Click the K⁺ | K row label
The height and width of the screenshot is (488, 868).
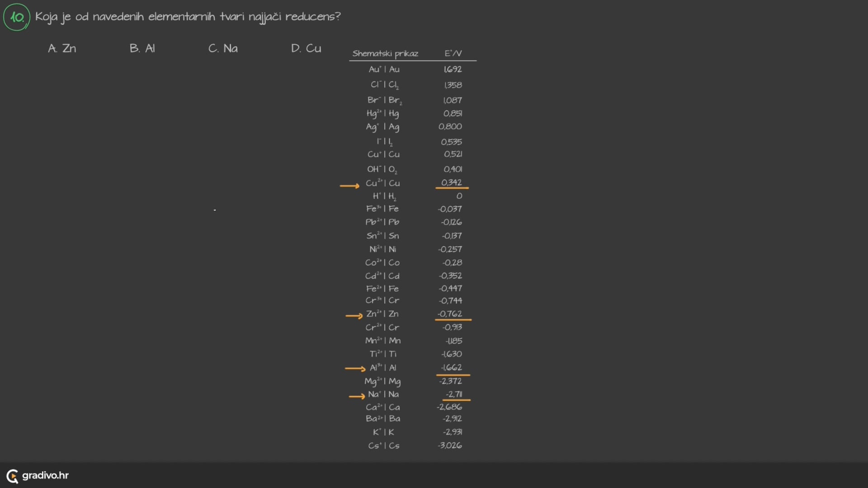click(383, 432)
